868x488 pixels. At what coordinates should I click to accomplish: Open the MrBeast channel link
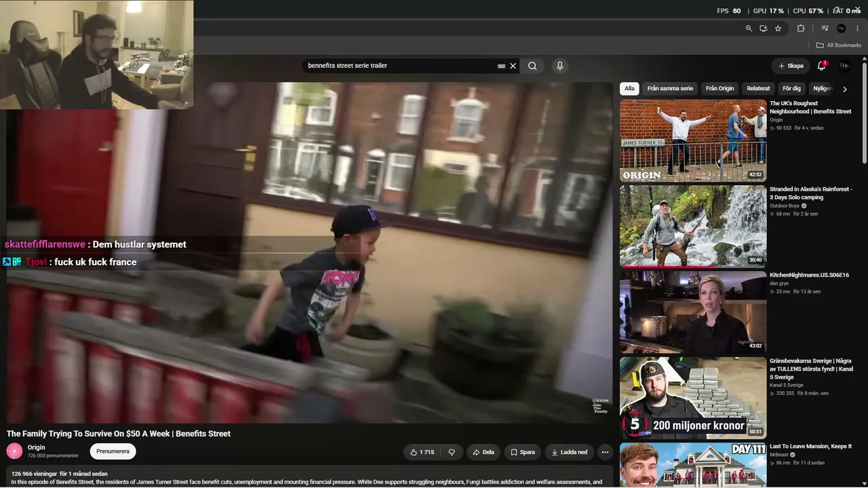(x=781, y=455)
